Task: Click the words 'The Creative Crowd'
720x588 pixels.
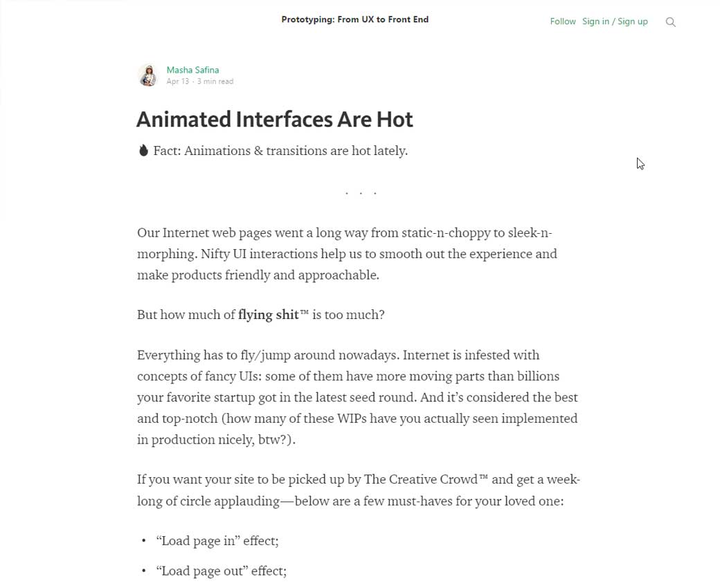Action: (421, 479)
